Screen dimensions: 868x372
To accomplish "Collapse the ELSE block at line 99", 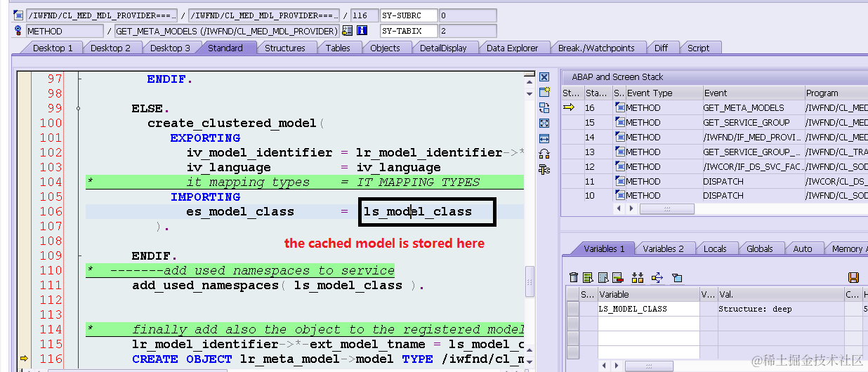I will (x=79, y=108).
